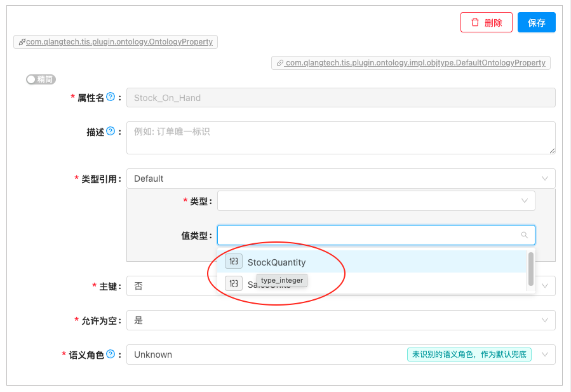Click the help icon next to 属性名
The width and height of the screenshot is (571, 392).
tap(111, 97)
